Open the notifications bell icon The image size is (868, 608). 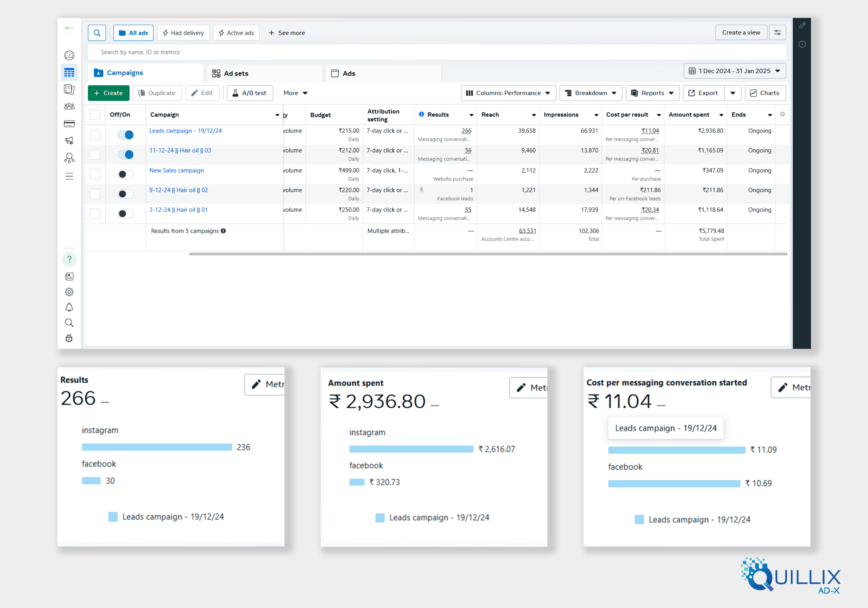coord(69,307)
